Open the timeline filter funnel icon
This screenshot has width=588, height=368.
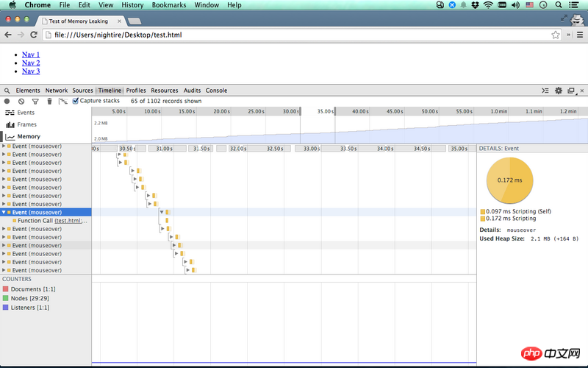pos(35,101)
